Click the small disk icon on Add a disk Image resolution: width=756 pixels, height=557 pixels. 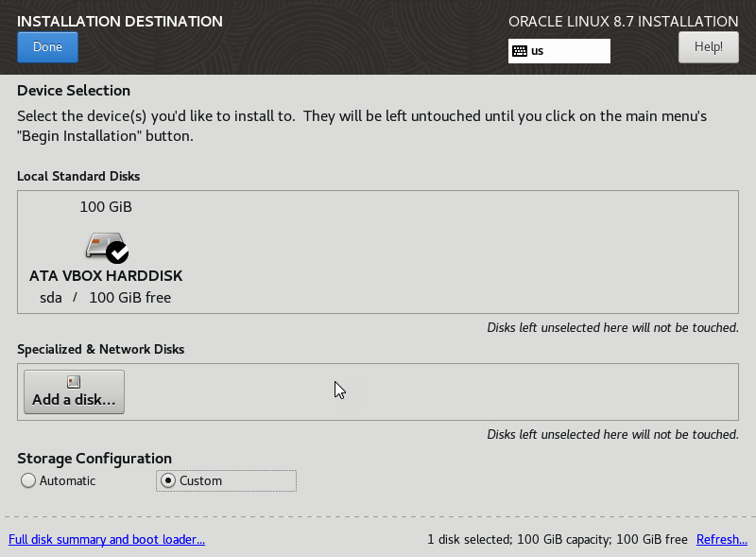click(x=74, y=382)
